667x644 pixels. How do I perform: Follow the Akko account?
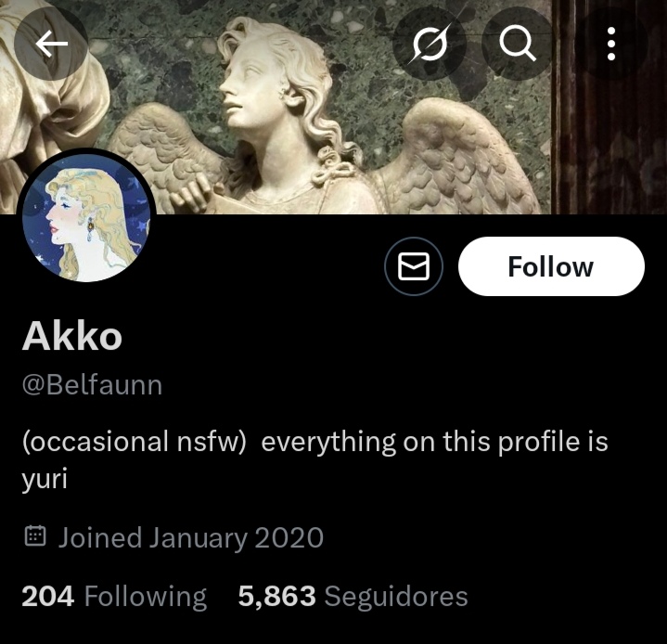coord(551,266)
